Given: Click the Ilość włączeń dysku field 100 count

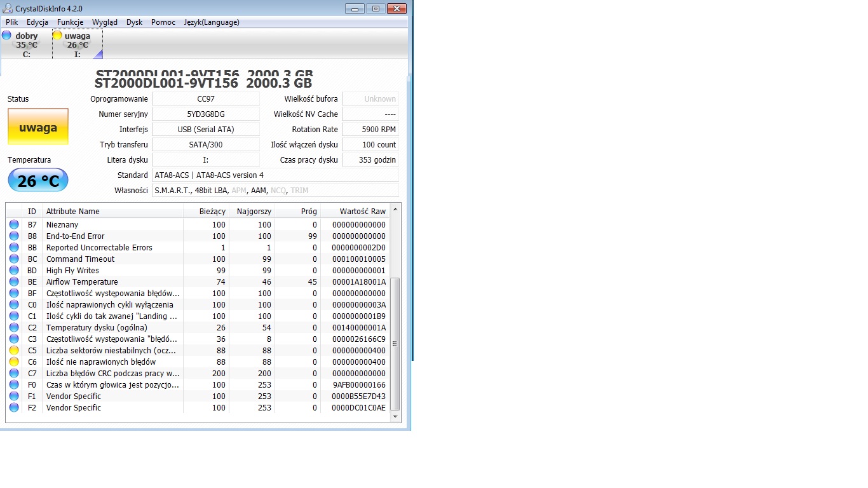Looking at the screenshot, I should coord(370,144).
